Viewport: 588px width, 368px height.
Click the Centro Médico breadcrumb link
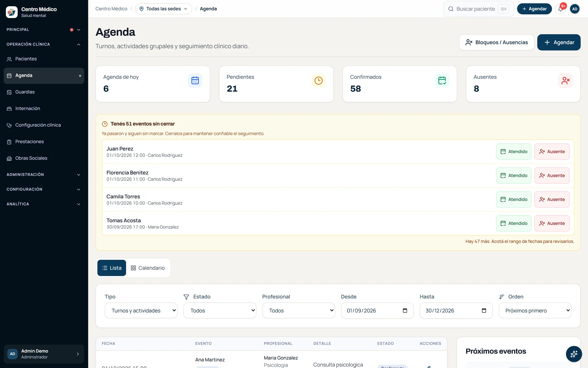tap(111, 9)
